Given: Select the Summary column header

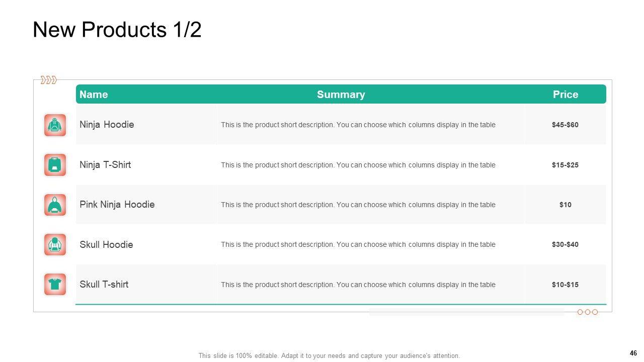Looking at the screenshot, I should click(341, 95).
